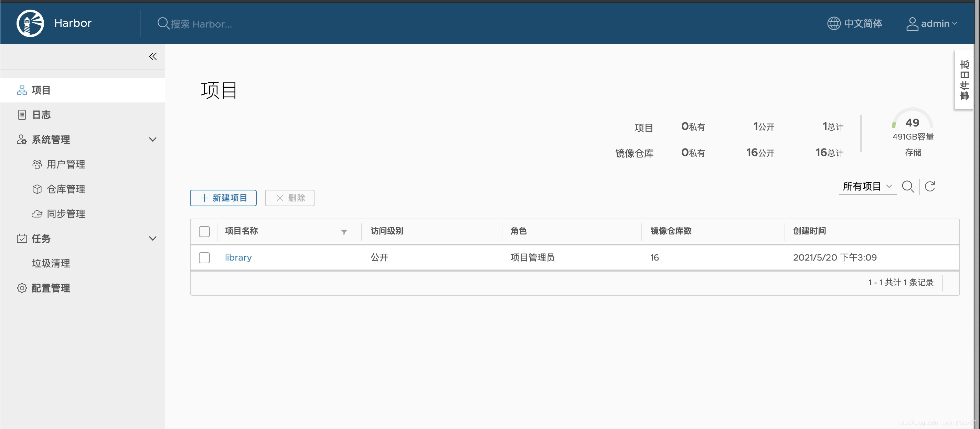Sort by 镜像仓库数 column header
The width and height of the screenshot is (980, 429).
pos(671,231)
